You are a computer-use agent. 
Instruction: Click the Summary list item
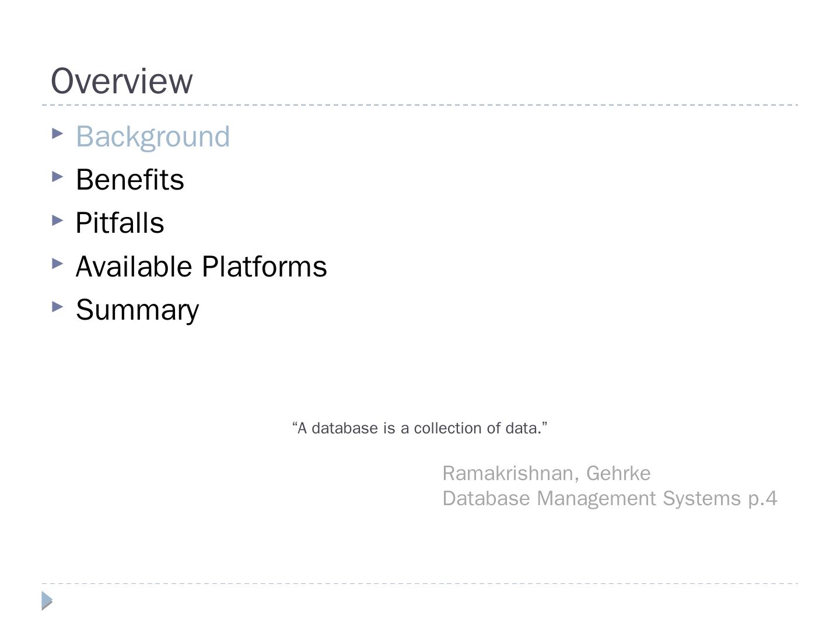tap(137, 310)
